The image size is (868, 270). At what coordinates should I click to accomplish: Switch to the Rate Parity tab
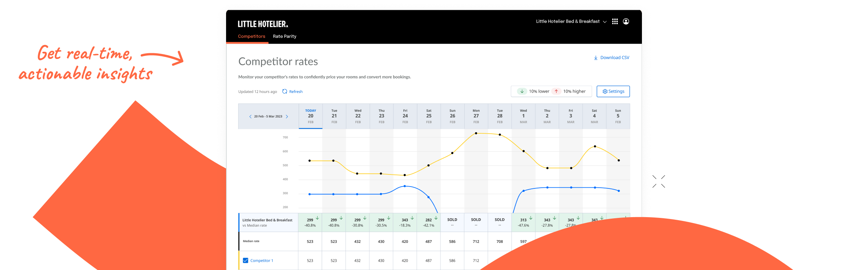285,37
